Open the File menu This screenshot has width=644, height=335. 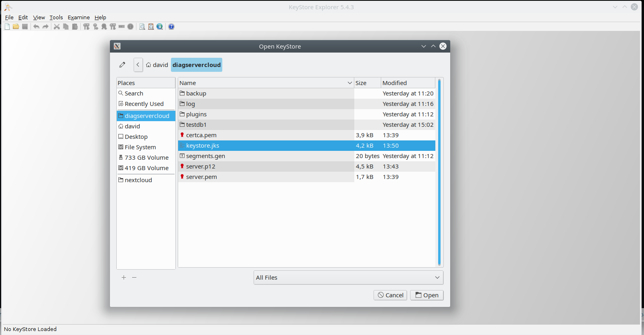click(9, 17)
